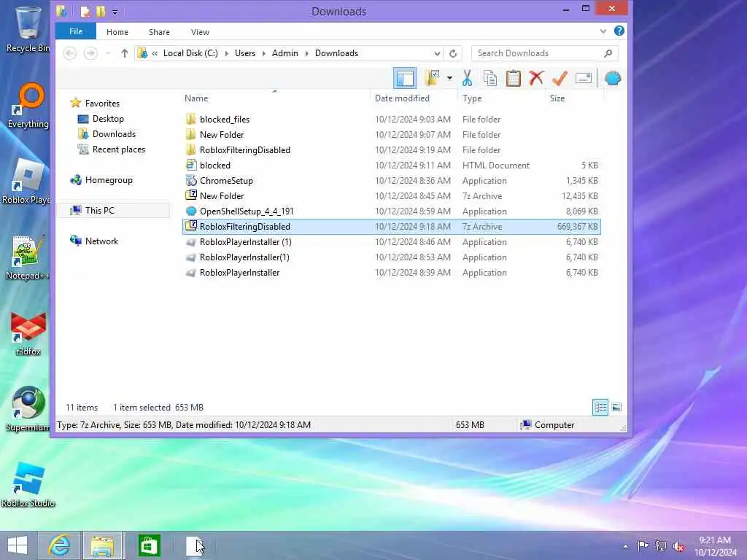
Task: Select the New Folder 7z archive
Action: coord(391,195)
